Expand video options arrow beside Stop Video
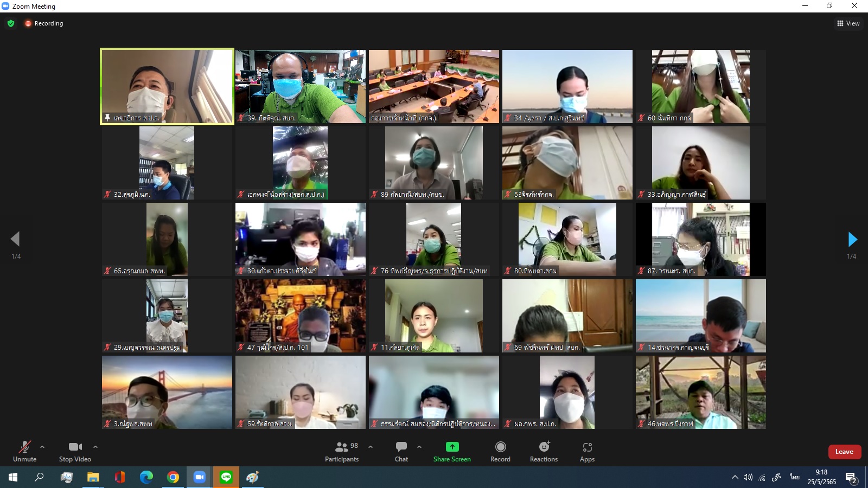 point(95,447)
